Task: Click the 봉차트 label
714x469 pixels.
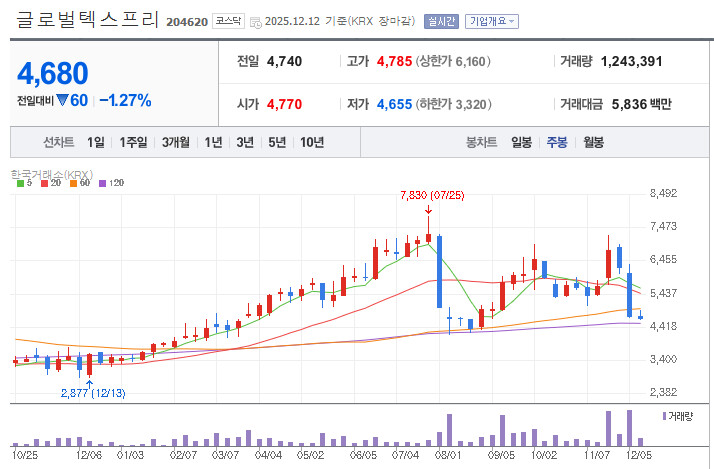Action: coord(481,143)
